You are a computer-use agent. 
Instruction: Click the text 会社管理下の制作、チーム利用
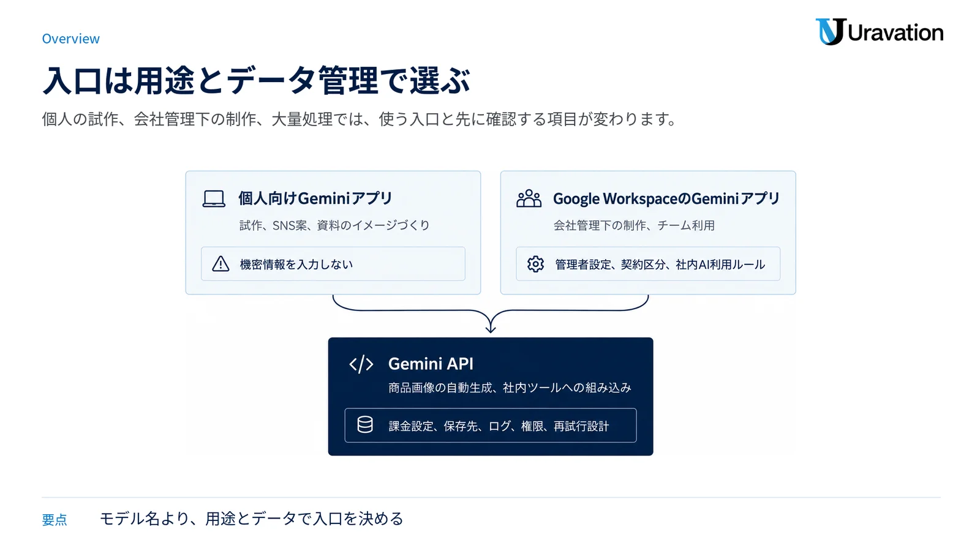pyautogui.click(x=634, y=225)
